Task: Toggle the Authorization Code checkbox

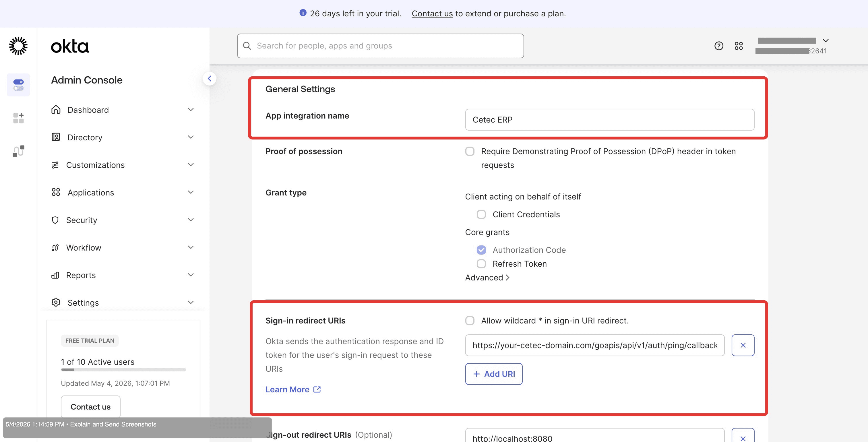Action: tap(481, 250)
